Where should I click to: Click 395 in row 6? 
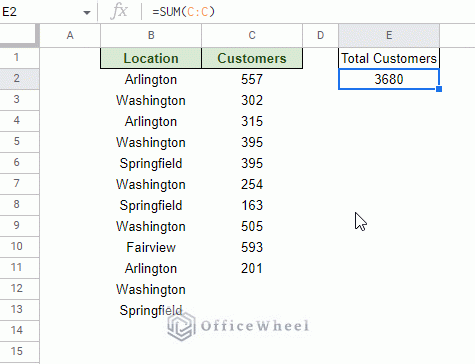pyautogui.click(x=252, y=163)
